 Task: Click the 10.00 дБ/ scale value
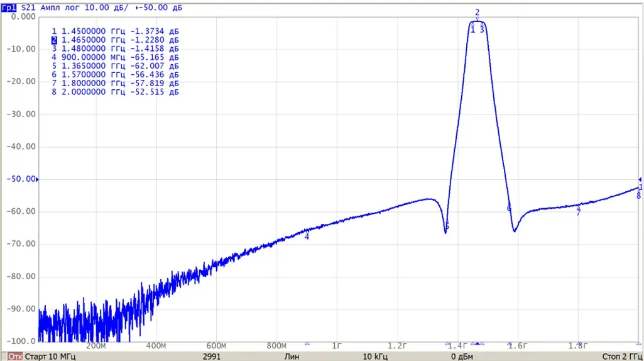(106, 8)
